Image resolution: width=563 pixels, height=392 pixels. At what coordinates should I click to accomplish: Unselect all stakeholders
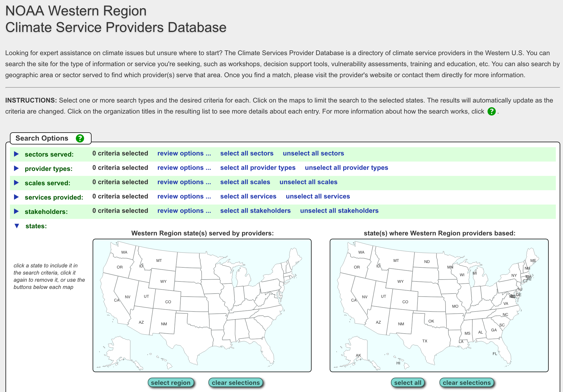pos(339,211)
